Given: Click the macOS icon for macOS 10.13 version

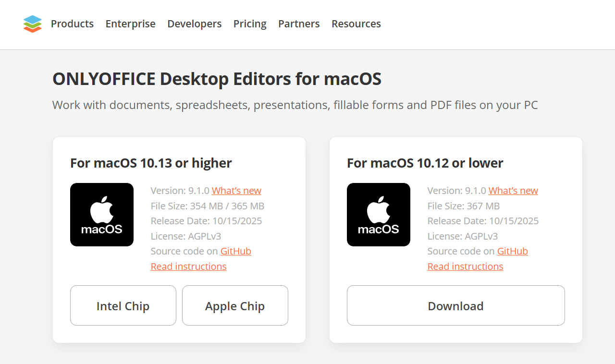Looking at the screenshot, I should click(102, 215).
